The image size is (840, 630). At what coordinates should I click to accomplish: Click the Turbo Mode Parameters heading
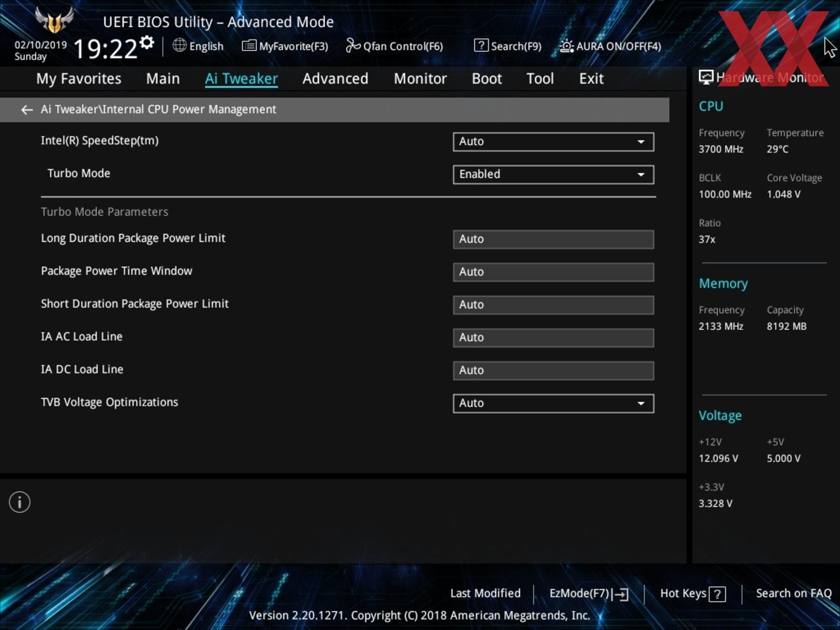tap(104, 212)
